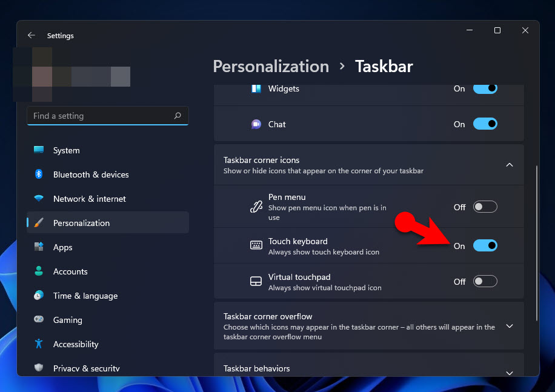Click the Taskbar behaviors heading
The image size is (555, 392).
256,368
